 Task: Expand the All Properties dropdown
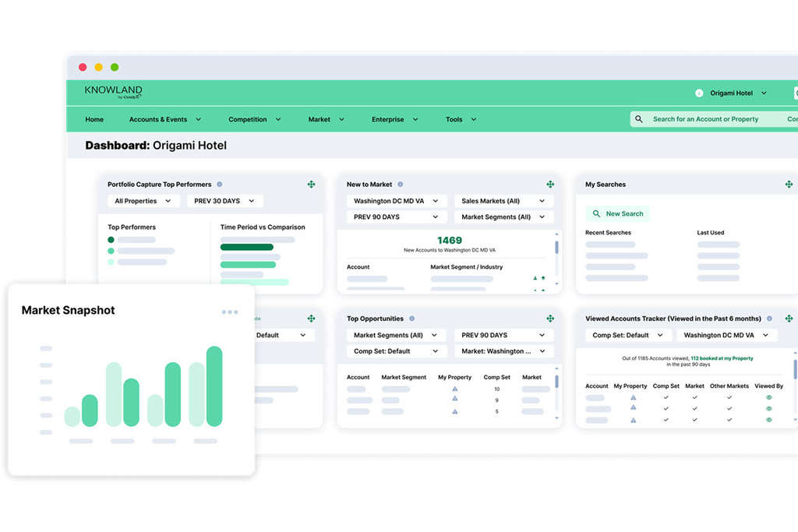143,201
